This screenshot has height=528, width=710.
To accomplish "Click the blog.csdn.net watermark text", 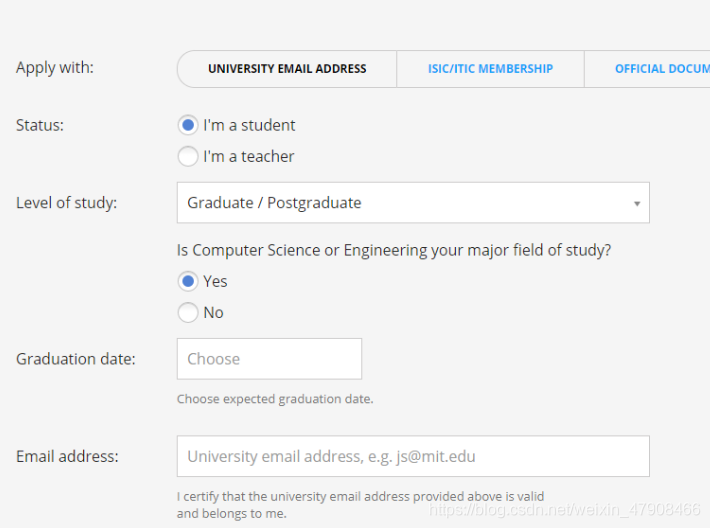I will click(565, 510).
